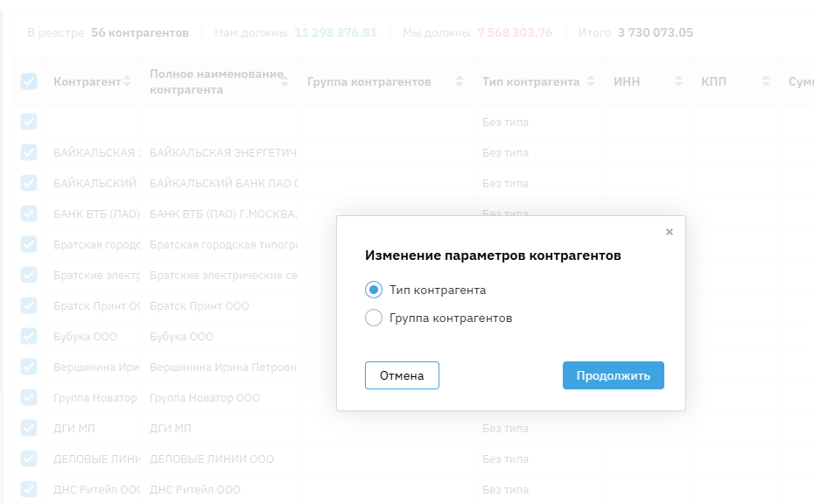The height and width of the screenshot is (504, 814).
Task: Sort by 'Тип контрагента' column arrows
Action: [x=590, y=81]
